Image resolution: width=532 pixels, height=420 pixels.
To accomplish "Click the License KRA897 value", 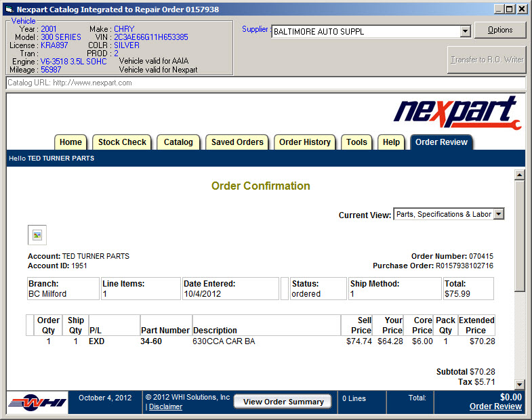I will pos(54,45).
